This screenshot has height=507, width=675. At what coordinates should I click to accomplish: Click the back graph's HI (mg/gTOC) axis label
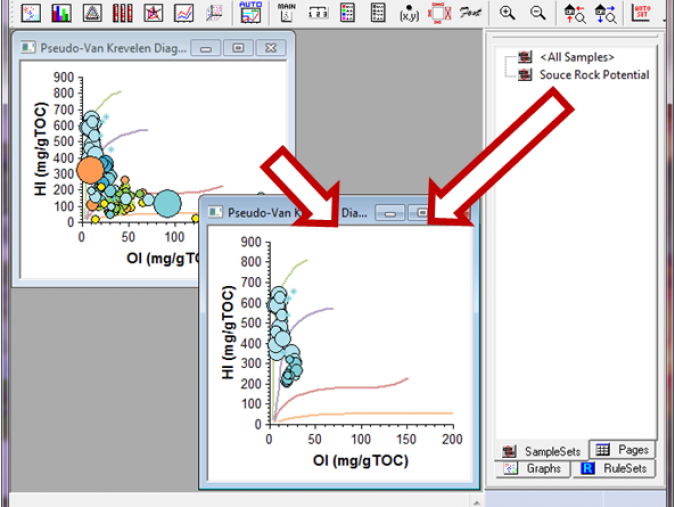(40, 149)
